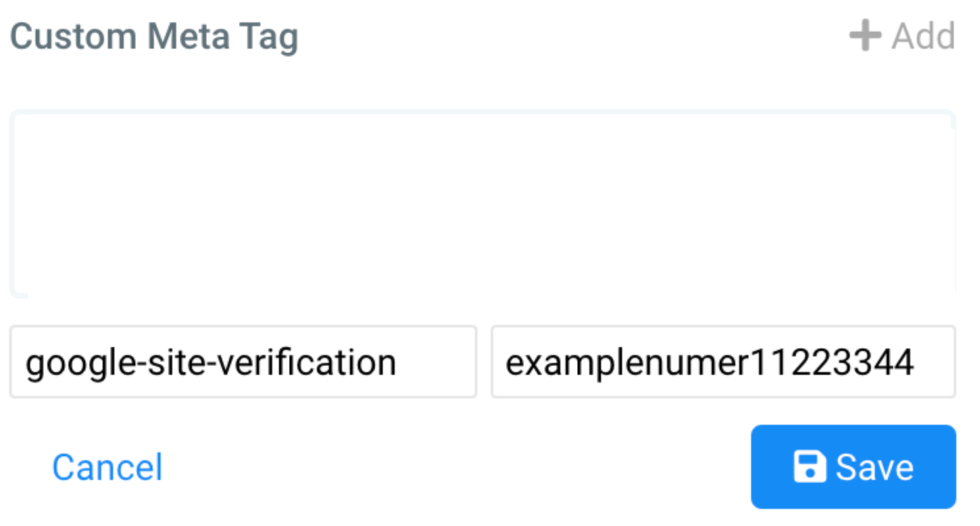Image resolution: width=980 pixels, height=526 pixels.
Task: Focus the examplenumer11223344 content field
Action: click(x=723, y=362)
